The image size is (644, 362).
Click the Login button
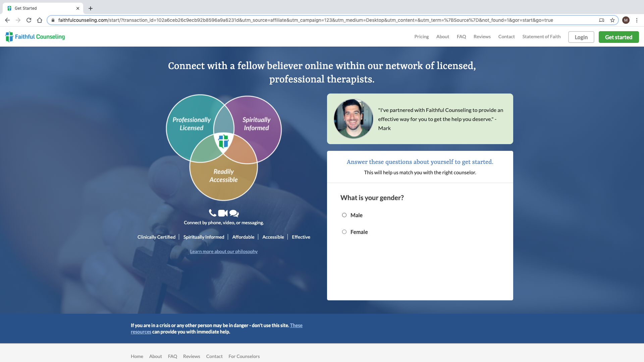tap(581, 37)
